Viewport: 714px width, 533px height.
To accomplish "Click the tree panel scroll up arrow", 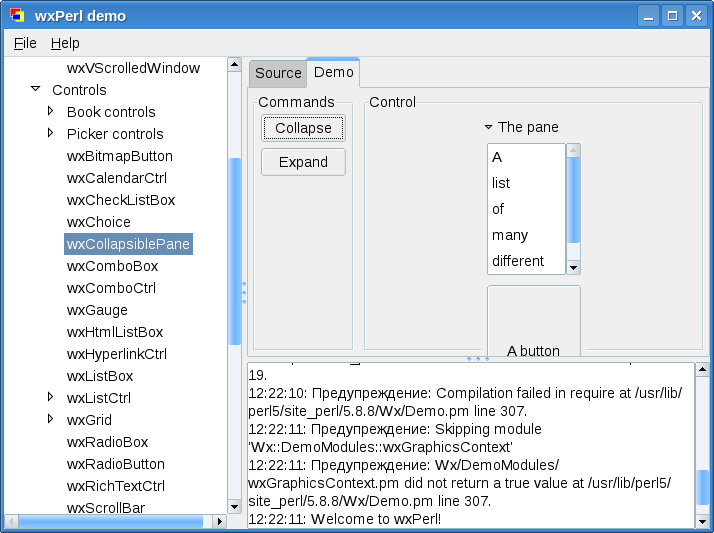I will pos(235,65).
